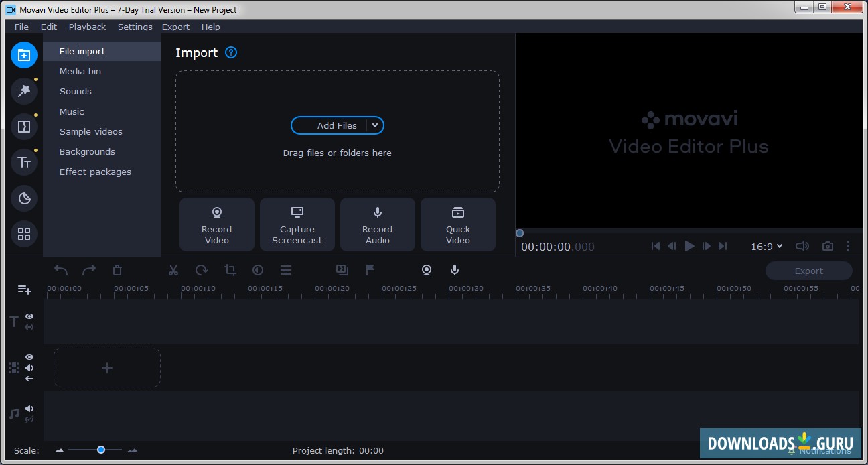Mute the audio track speaker icon
The height and width of the screenshot is (465, 868).
(29, 408)
